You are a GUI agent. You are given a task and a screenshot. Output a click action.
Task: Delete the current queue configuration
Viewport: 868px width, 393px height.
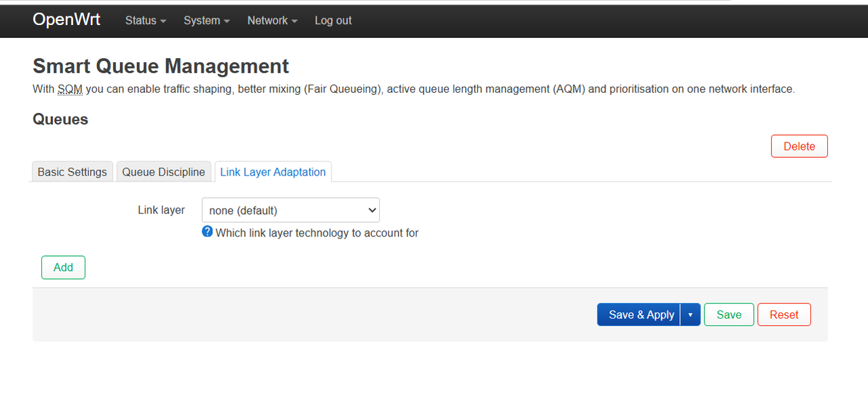click(x=800, y=146)
